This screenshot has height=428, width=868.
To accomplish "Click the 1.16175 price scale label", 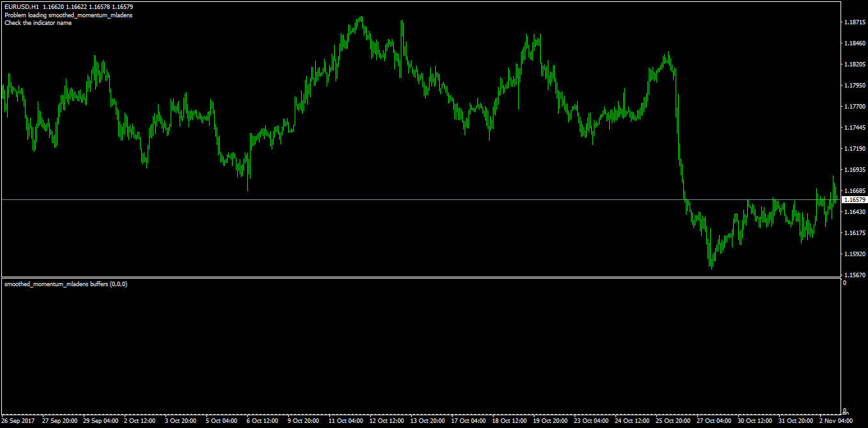I will 855,233.
